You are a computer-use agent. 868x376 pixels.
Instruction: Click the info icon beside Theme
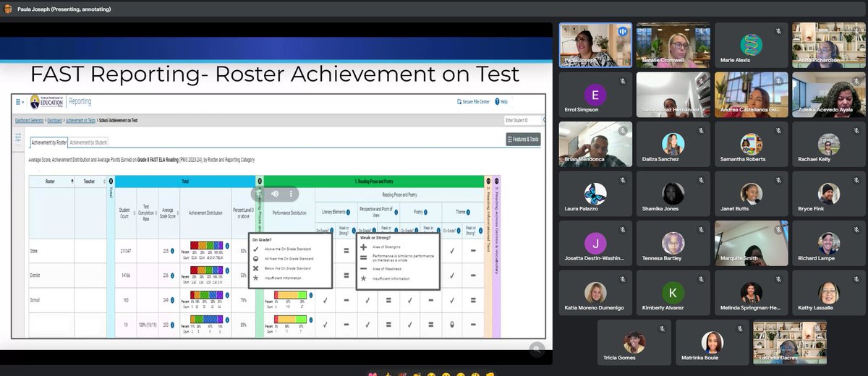(x=467, y=213)
